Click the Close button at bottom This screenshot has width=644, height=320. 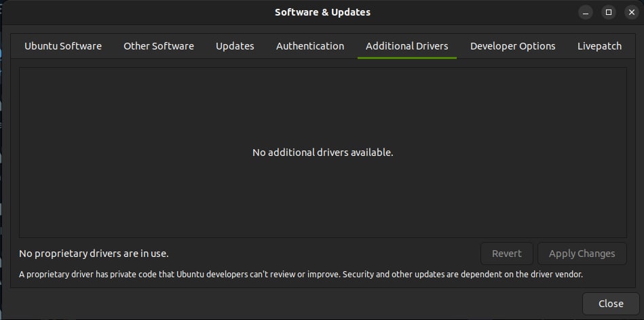click(x=611, y=304)
